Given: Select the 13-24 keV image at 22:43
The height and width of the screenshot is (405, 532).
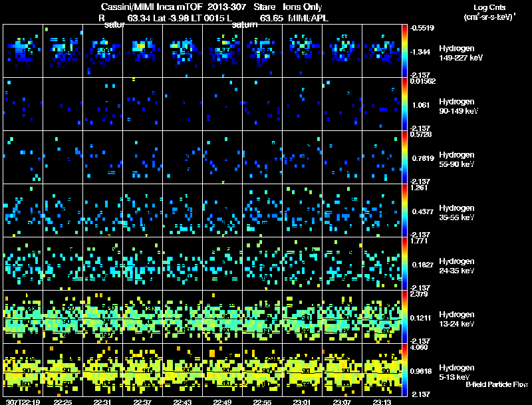Looking at the screenshot, I should pos(183,317).
